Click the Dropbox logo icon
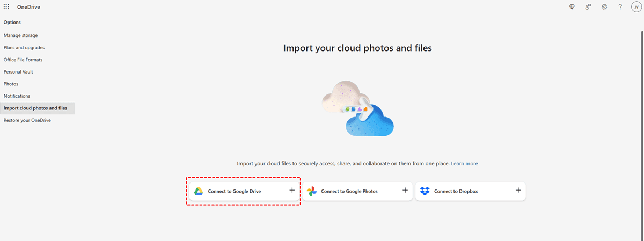 tap(425, 191)
